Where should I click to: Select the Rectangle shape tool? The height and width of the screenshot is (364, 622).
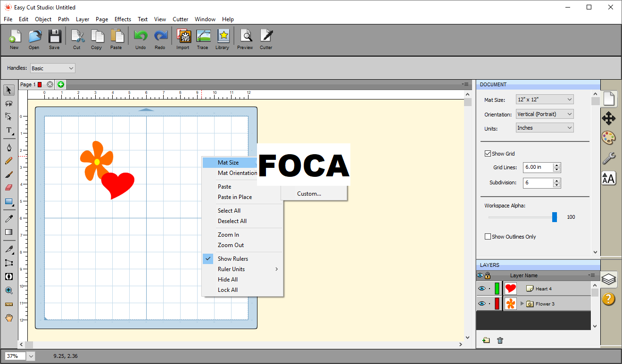pos(9,202)
